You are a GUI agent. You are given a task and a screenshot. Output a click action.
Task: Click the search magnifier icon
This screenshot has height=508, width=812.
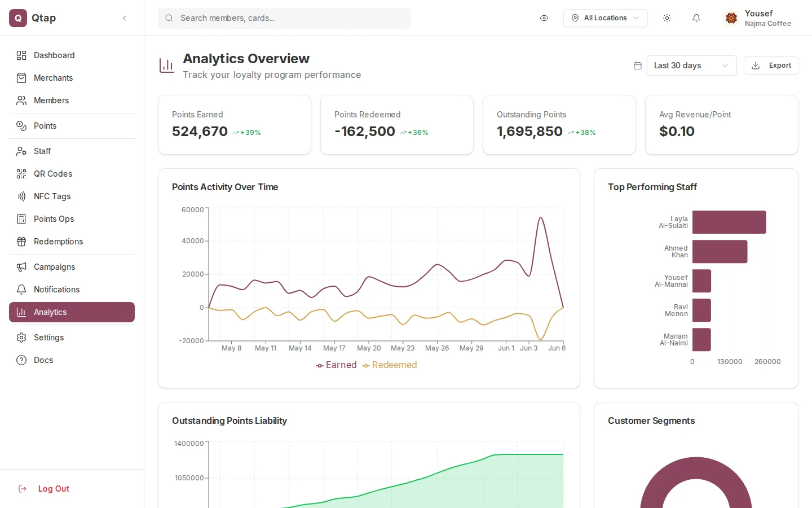tap(169, 18)
